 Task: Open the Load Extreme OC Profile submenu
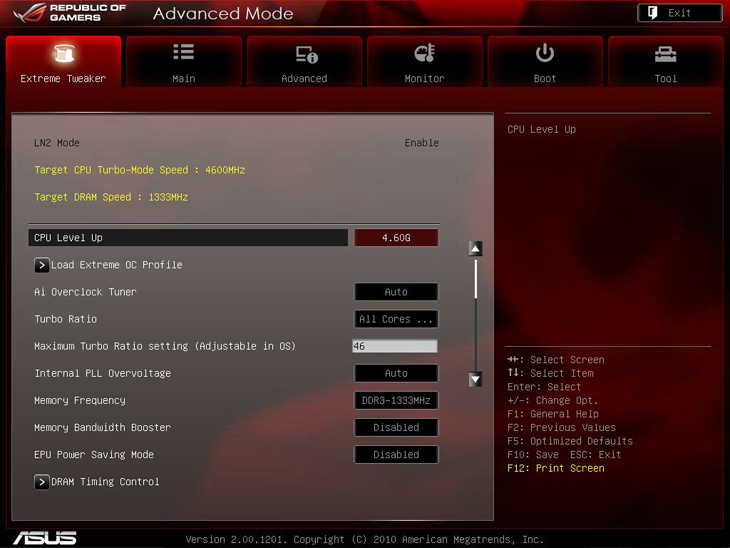coord(116,265)
